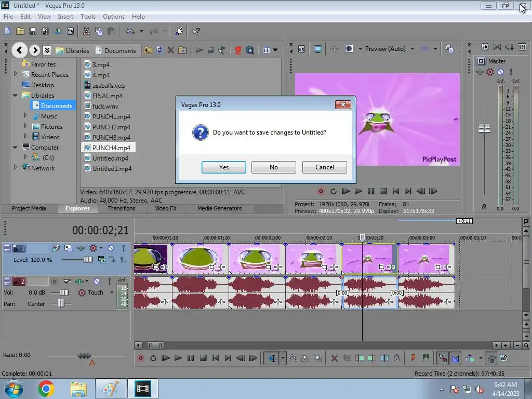
Task: Open the Options menu
Action: [114, 16]
